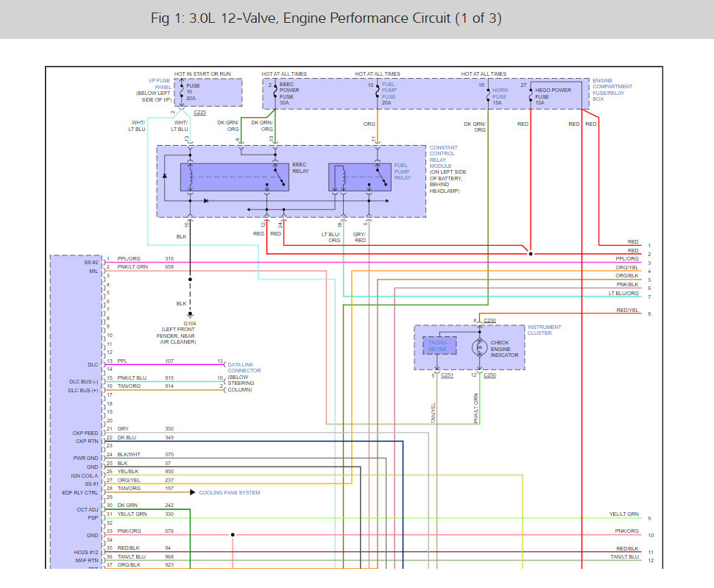Select the C225 connector label
Image resolution: width=714 pixels, height=588 pixels.
click(200, 113)
